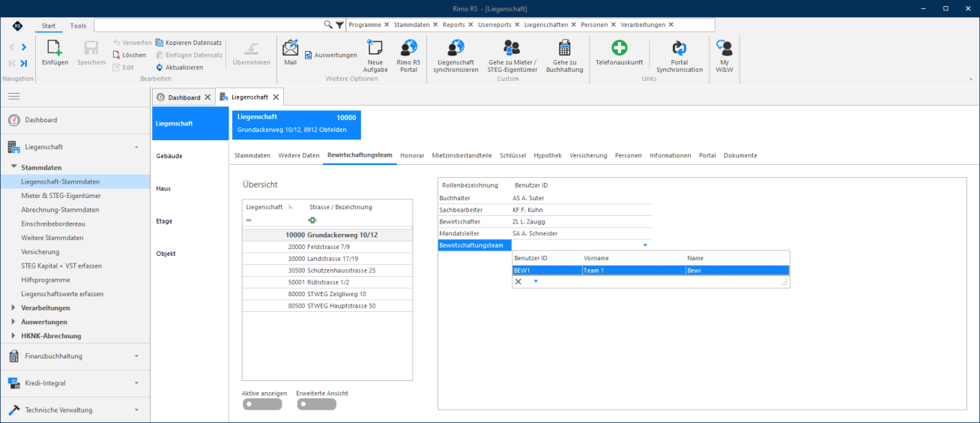Click the top search input field
980x423 pixels.
pyautogui.click(x=209, y=25)
